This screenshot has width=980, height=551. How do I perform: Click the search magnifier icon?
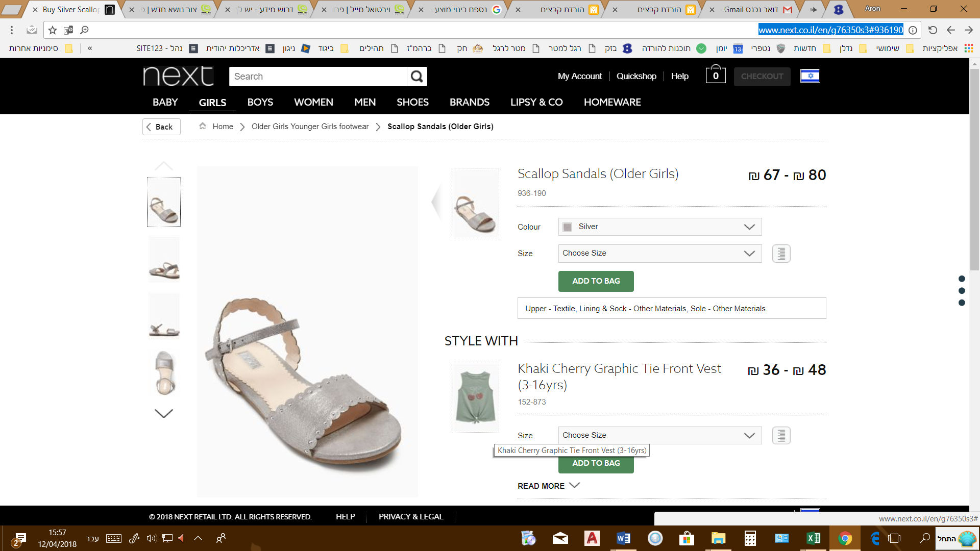pos(417,77)
